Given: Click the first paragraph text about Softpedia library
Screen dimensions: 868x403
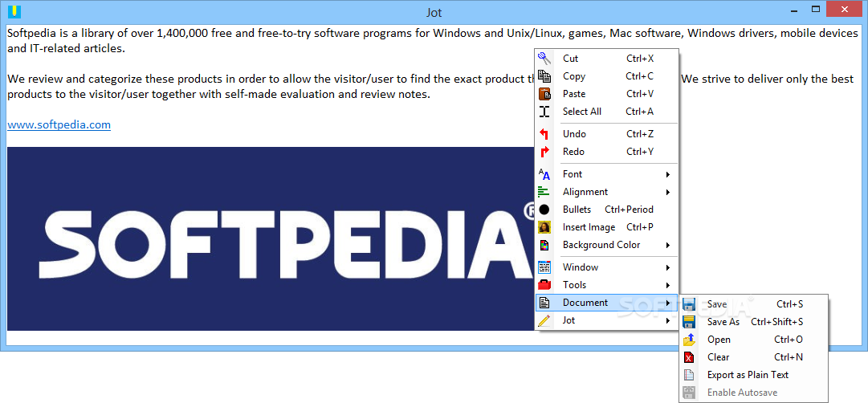Looking at the screenshot, I should (432, 40).
